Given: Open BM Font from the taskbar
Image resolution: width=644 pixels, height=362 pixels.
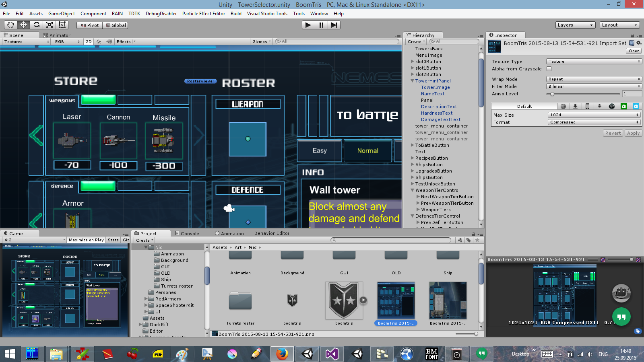Looking at the screenshot, I should pyautogui.click(x=432, y=354).
